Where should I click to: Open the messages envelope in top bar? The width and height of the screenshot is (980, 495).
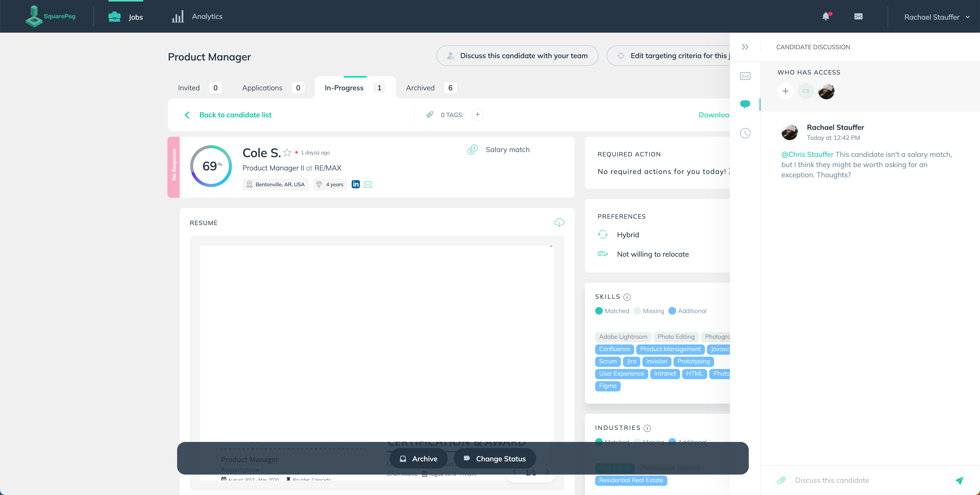[x=858, y=16]
